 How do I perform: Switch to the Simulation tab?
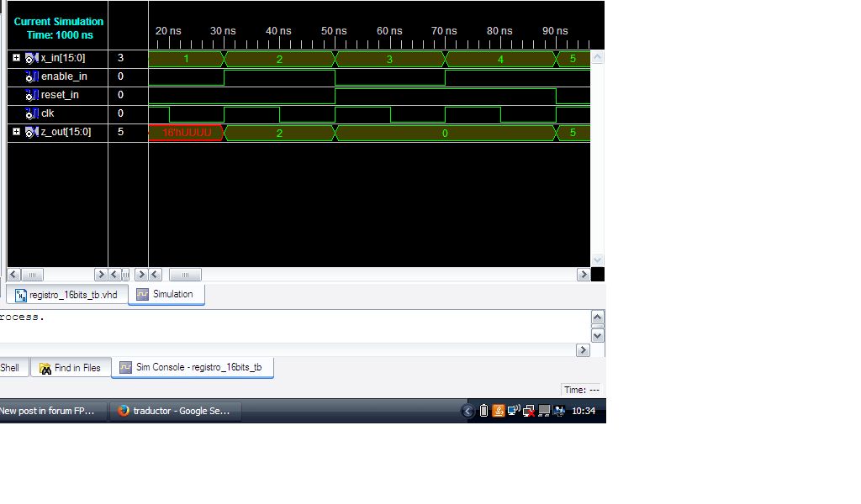166,294
